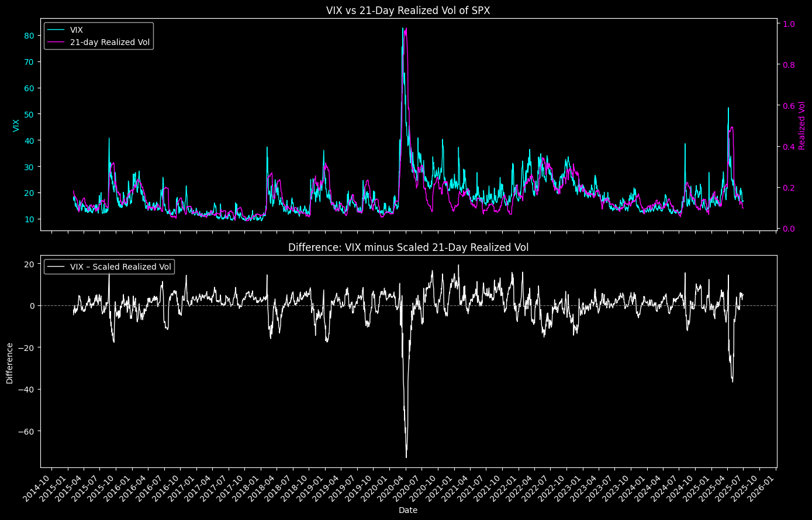Click the lower chart's "Difference: VIX minus Scaled" title

pos(408,247)
